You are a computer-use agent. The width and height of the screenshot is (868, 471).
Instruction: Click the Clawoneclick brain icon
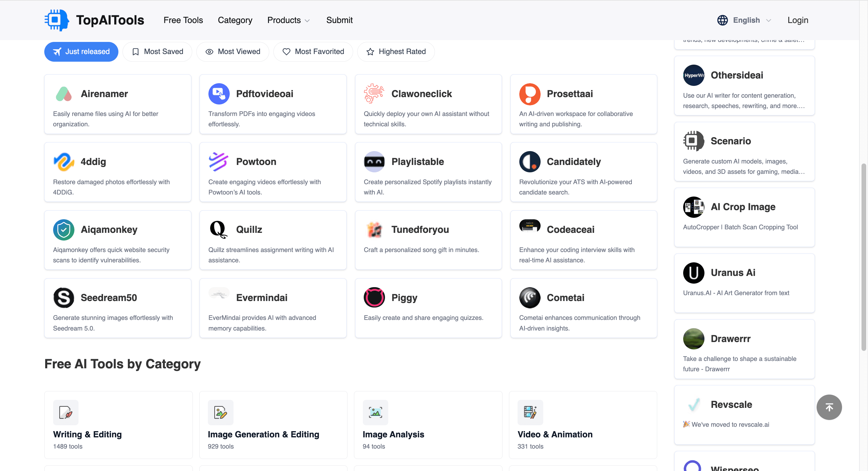coord(374,94)
